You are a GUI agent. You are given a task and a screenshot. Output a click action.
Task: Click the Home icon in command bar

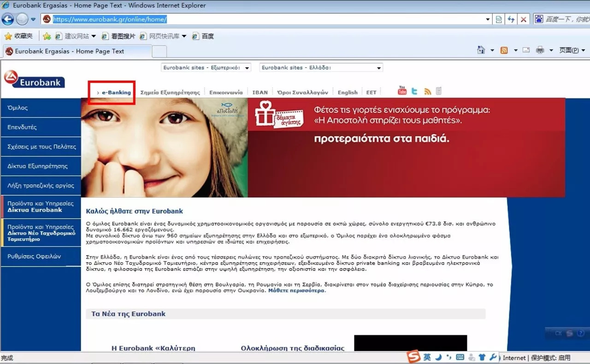tap(481, 50)
